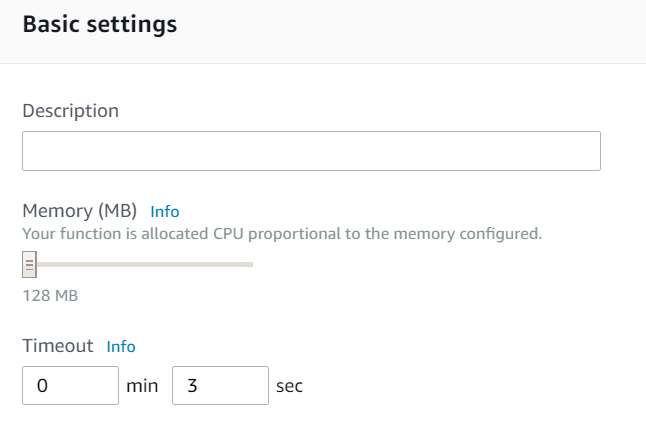Focus the Timeout minutes input box
The height and width of the screenshot is (436, 646).
click(x=70, y=385)
